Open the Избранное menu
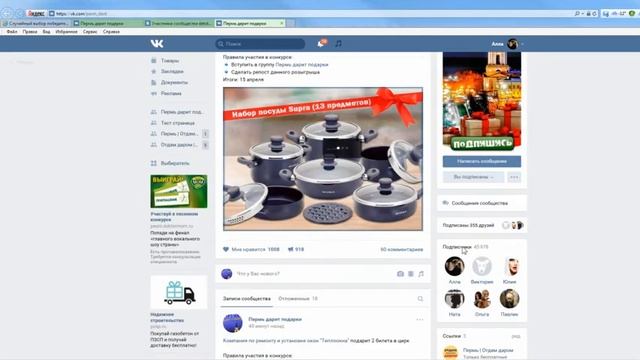Screen dimensions: 640x360 [x=67, y=31]
